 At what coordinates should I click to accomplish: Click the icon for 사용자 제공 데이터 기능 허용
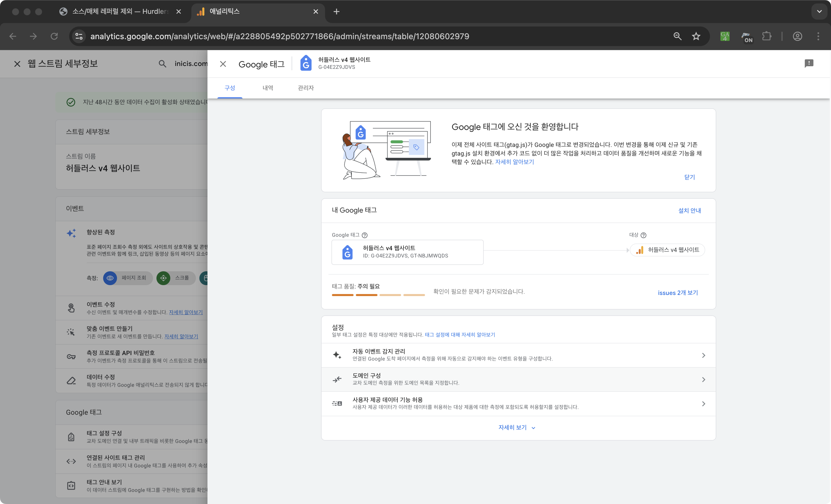pyautogui.click(x=337, y=403)
